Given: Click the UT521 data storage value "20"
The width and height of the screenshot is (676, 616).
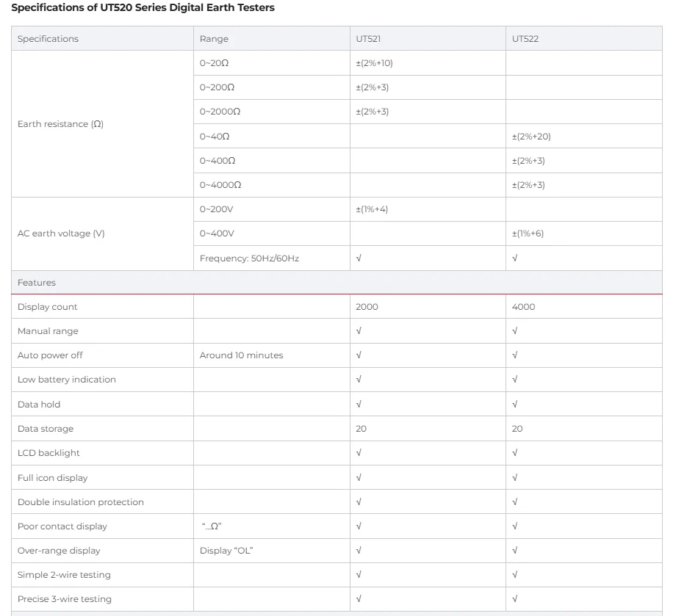Looking at the screenshot, I should 361,429.
